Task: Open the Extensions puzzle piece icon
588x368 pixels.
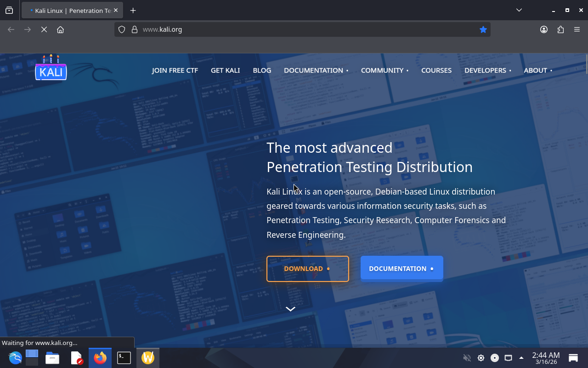Action: pyautogui.click(x=560, y=29)
